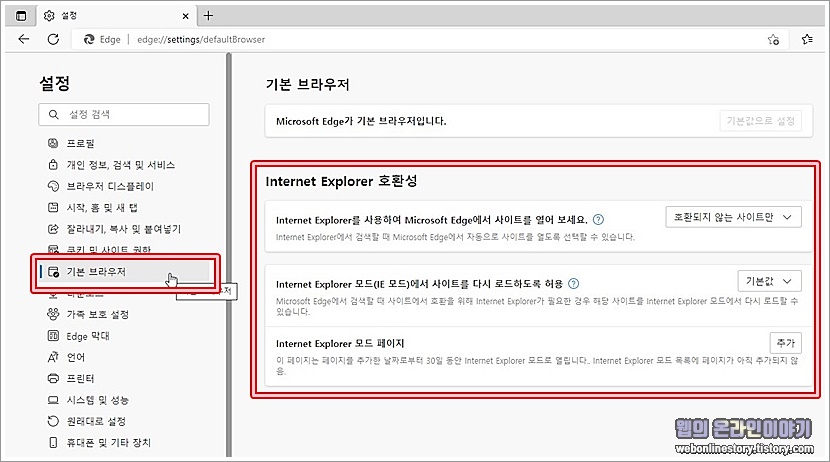Image resolution: width=830 pixels, height=462 pixels.
Task: Close the 설정 tab
Action: click(185, 16)
